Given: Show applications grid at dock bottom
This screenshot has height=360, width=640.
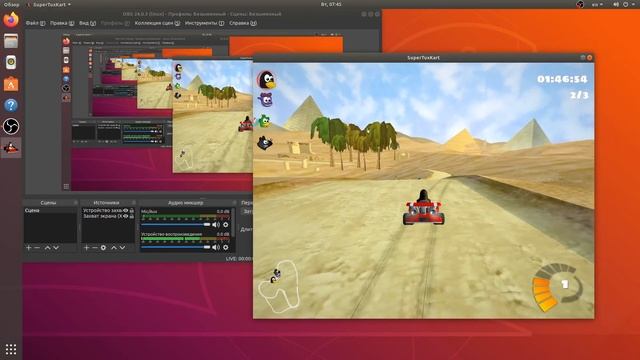Looking at the screenshot, I should pyautogui.click(x=11, y=349).
